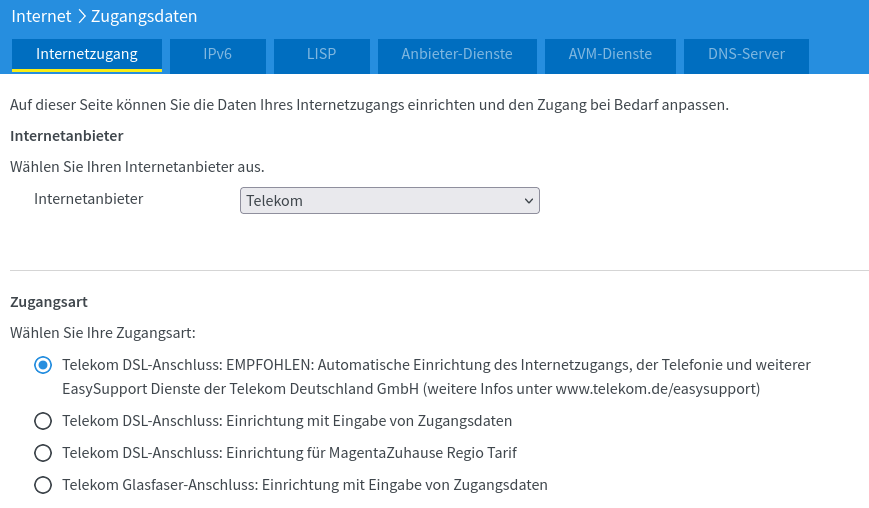Switch to the IPv6 tab

click(x=217, y=54)
